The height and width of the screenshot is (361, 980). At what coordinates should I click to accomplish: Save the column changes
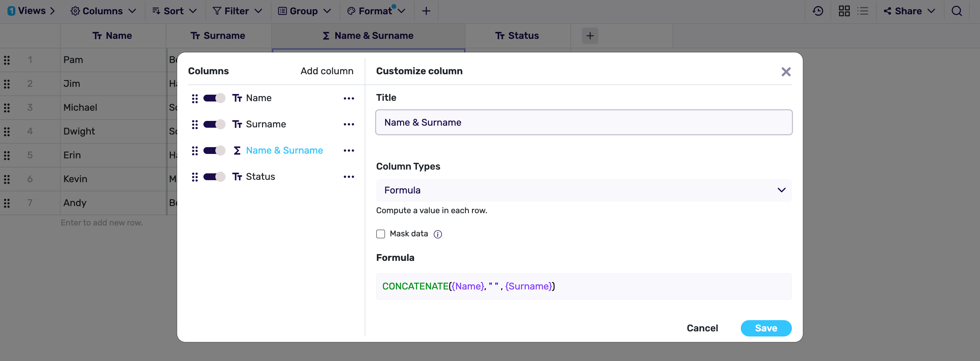click(x=766, y=328)
